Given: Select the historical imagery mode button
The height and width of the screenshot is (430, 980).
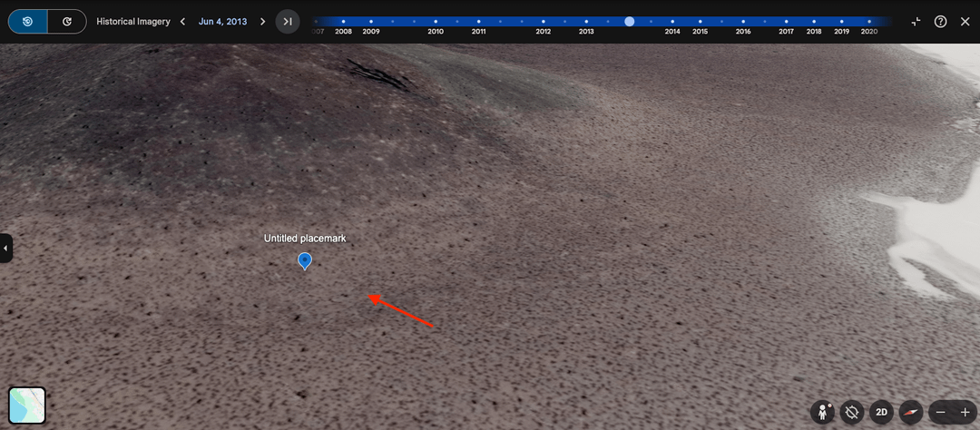Looking at the screenshot, I should (x=28, y=21).
